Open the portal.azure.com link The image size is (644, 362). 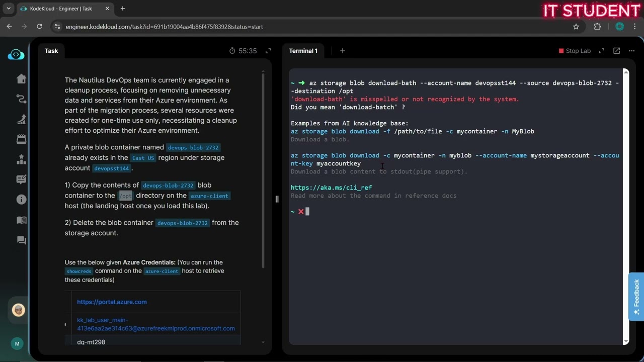pos(112,302)
